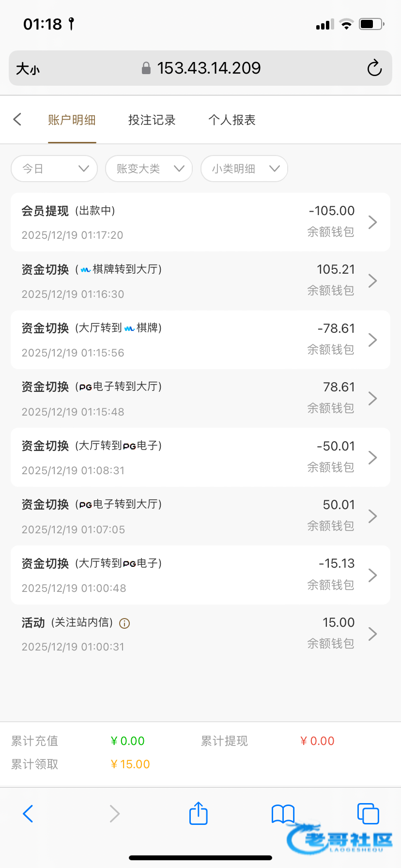Tap the 大小 text size button
Image resolution: width=401 pixels, height=868 pixels.
28,69
